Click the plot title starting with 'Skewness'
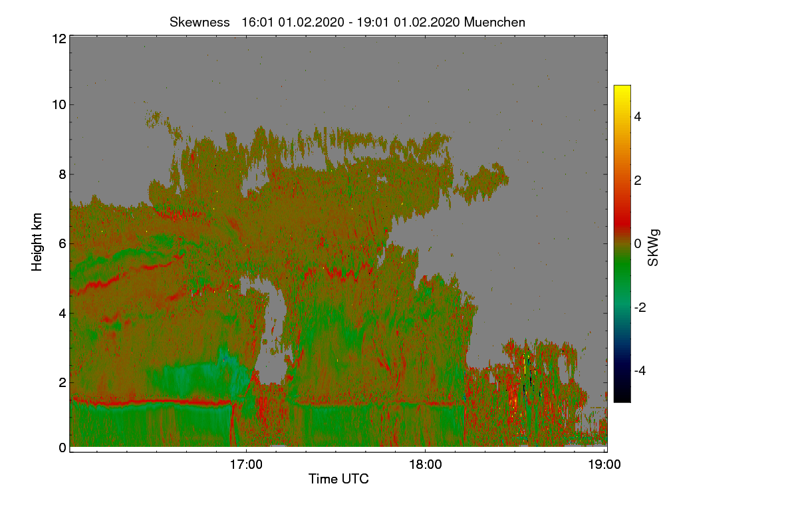Image resolution: width=798 pixels, height=532 pixels. 347,22
